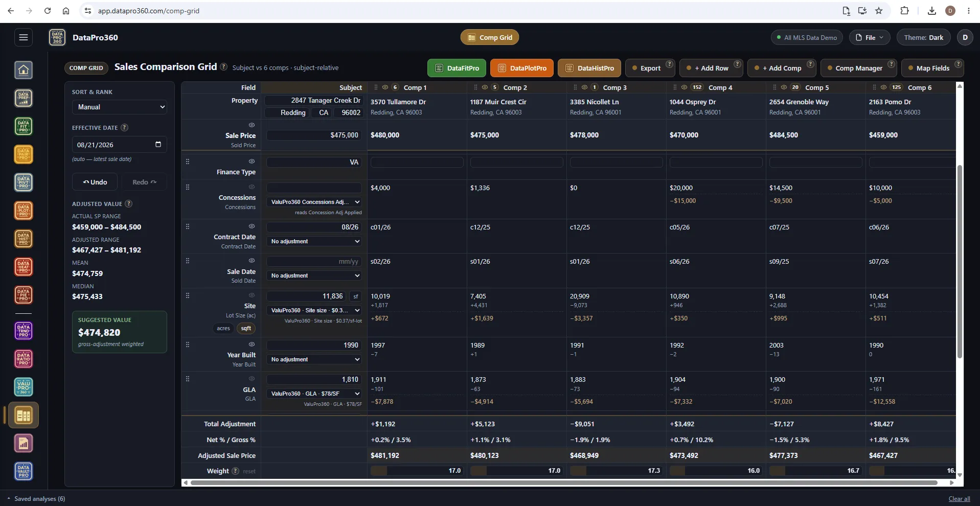Select the active Comp Grid sidebar icon
The image size is (980, 506).
click(x=24, y=415)
